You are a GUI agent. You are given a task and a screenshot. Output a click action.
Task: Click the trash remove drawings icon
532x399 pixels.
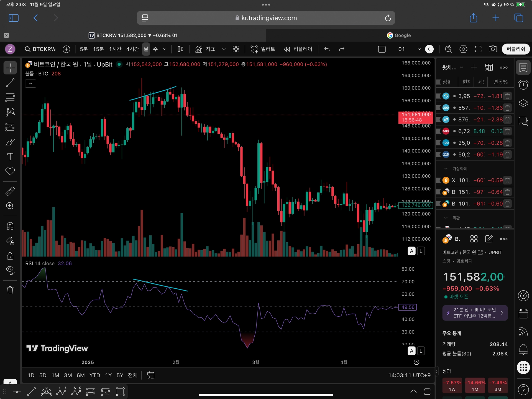[x=10, y=290]
